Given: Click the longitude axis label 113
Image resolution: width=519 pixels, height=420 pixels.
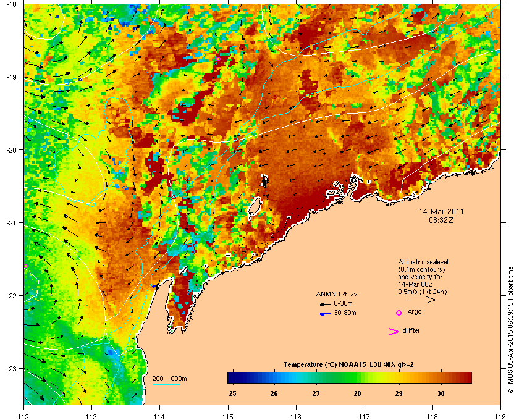Looking at the screenshot, I should coord(91,416).
